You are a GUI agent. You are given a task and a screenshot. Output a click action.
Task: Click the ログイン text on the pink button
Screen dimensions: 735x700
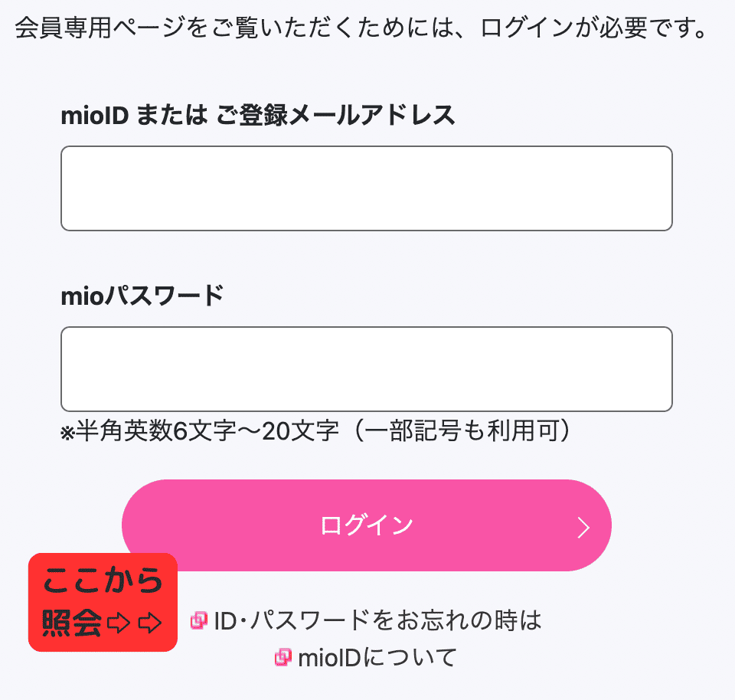(367, 525)
